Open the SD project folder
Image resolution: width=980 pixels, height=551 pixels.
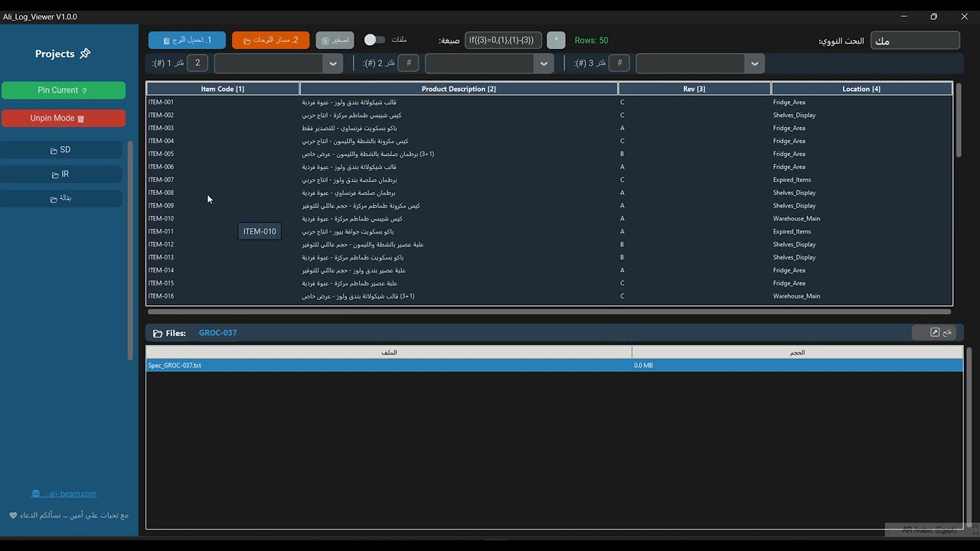click(61, 150)
